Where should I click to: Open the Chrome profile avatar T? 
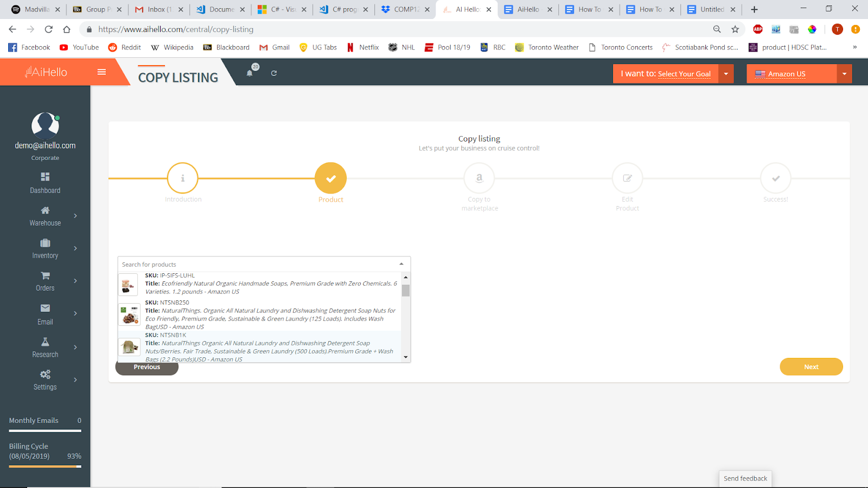click(837, 29)
